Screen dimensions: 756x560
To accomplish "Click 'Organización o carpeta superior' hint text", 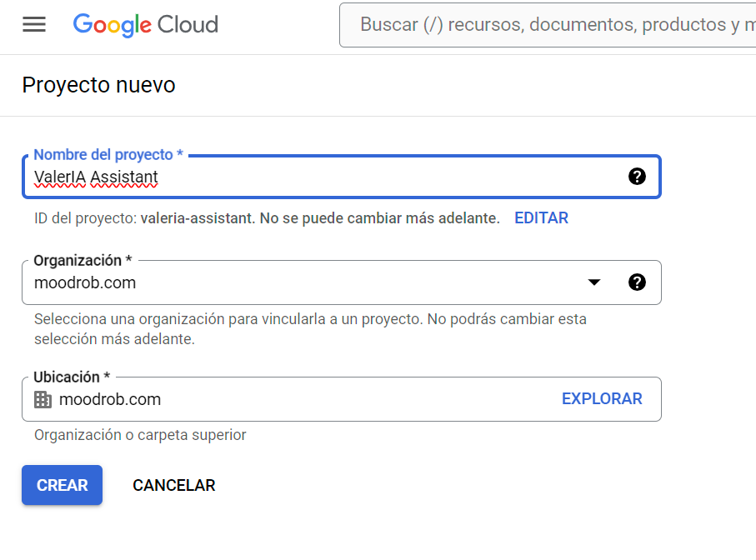I will (140, 435).
